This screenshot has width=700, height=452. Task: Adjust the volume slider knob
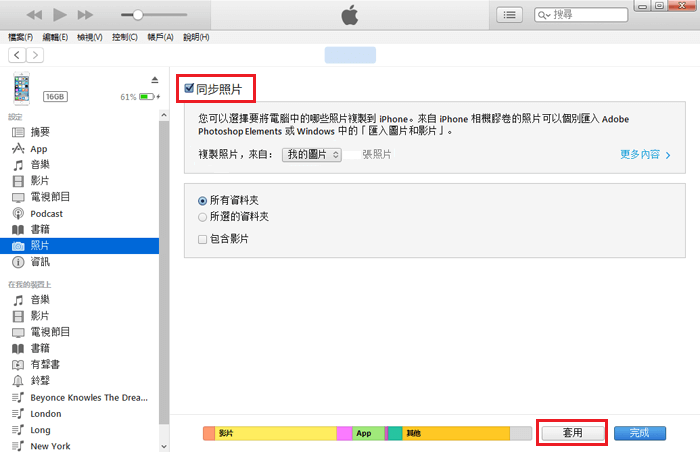[x=138, y=15]
